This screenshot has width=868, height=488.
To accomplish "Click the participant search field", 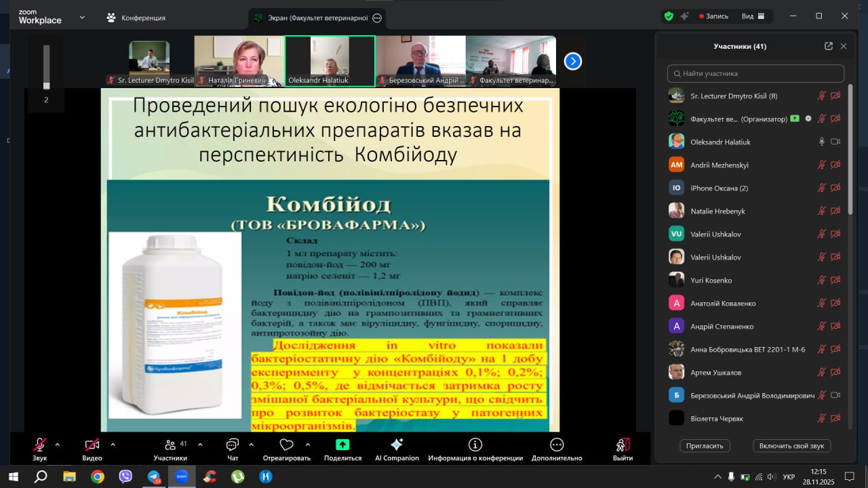I will pyautogui.click(x=755, y=73).
